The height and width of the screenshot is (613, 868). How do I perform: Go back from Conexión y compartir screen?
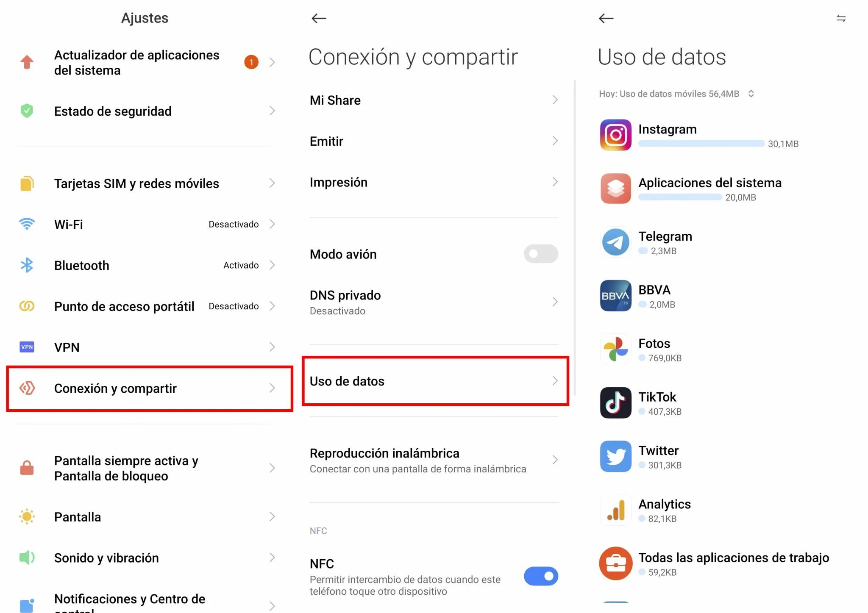(319, 18)
